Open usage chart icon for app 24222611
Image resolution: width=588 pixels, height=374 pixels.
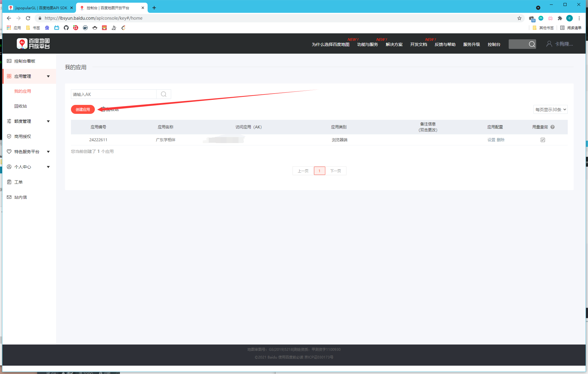point(543,140)
